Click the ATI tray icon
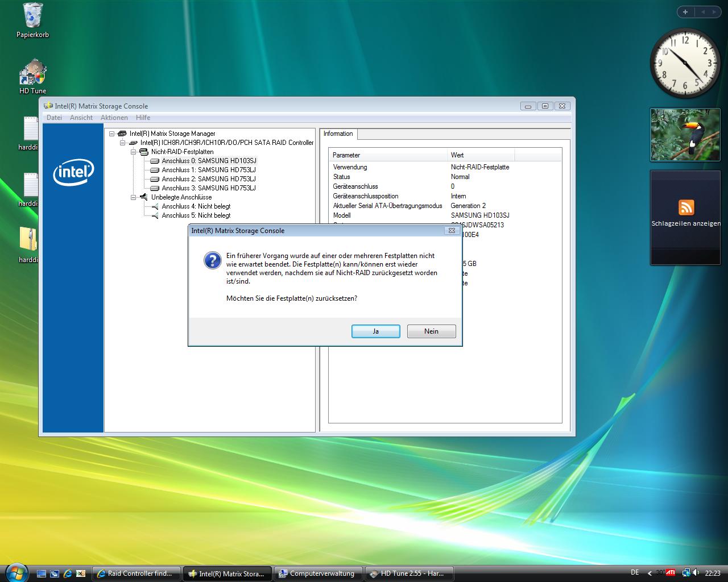This screenshot has height=582, width=728. tap(671, 572)
